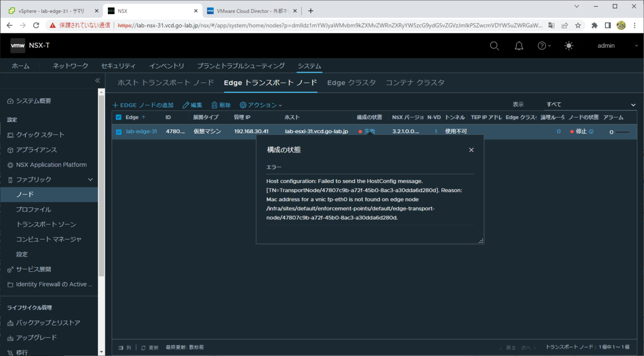Click the N-VDS count link 1
Screen dimensions: 644x356
click(436, 132)
